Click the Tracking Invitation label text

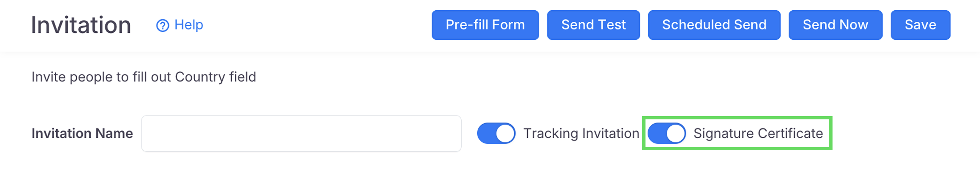click(581, 134)
